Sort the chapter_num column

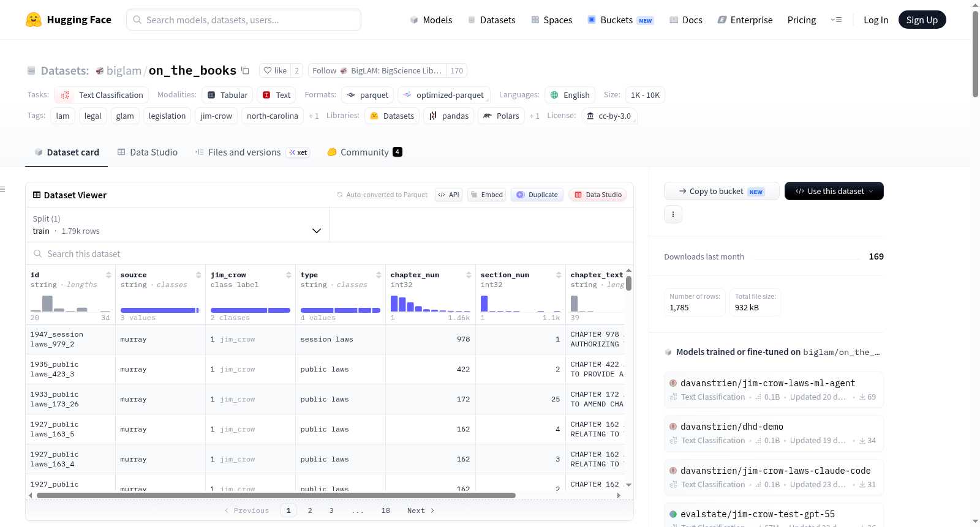[469, 275]
